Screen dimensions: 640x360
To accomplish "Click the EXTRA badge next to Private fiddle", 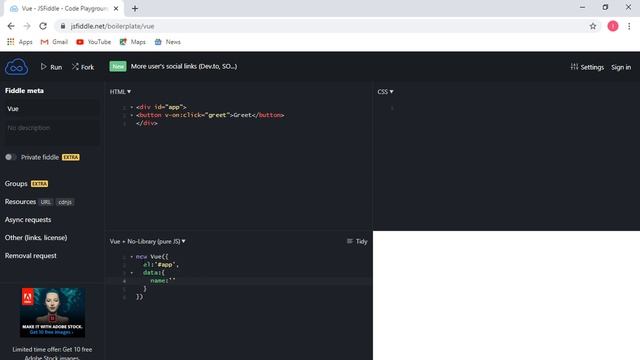I will point(71,157).
